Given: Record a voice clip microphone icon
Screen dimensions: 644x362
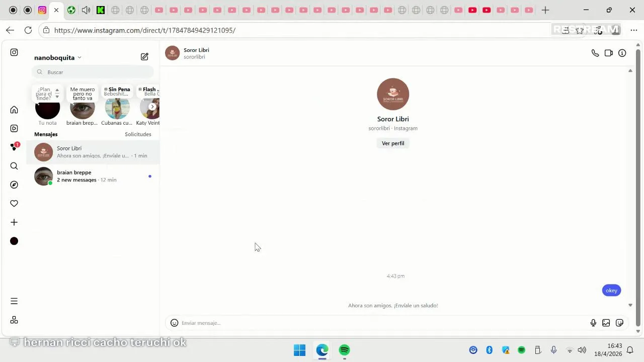Looking at the screenshot, I should point(593,323).
